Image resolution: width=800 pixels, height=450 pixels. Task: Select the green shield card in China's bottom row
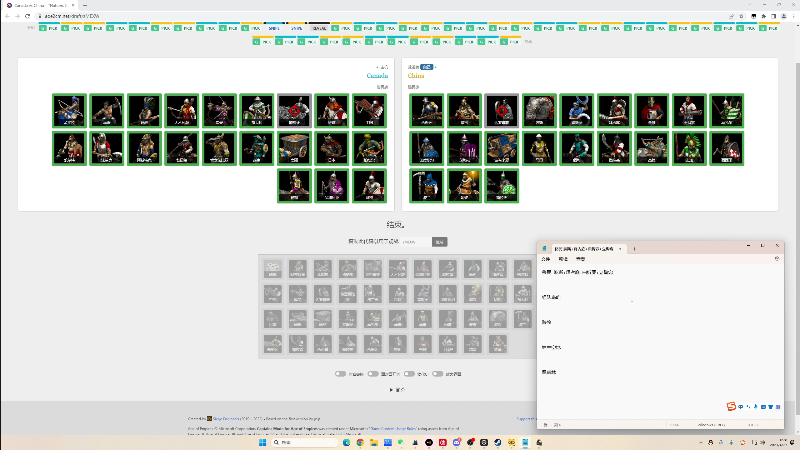[x=502, y=186]
